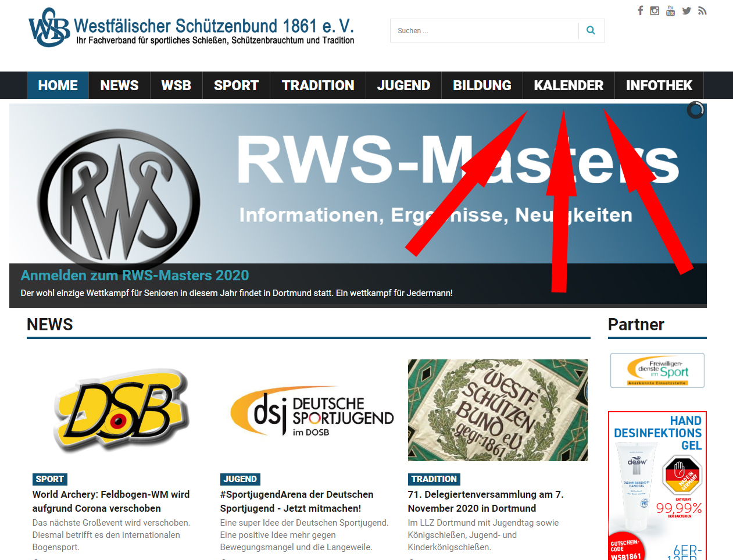
Task: Open the Twitter social icon
Action: 686,10
